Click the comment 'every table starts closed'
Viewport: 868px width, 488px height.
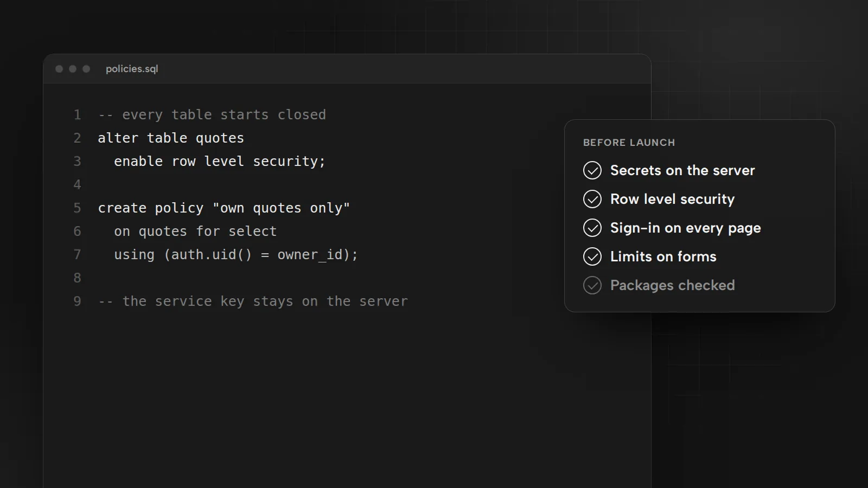pyautogui.click(x=212, y=115)
